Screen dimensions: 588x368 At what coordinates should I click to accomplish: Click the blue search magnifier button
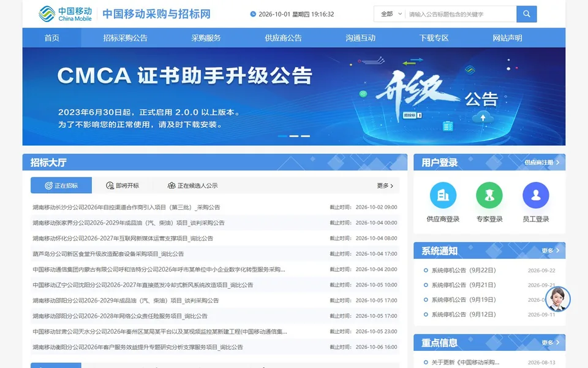click(x=527, y=14)
